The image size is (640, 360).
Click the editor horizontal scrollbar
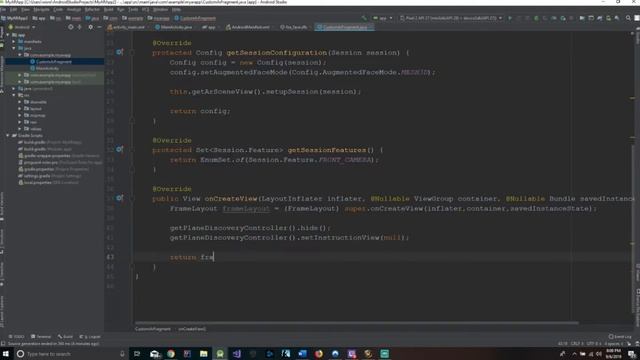coord(356,323)
